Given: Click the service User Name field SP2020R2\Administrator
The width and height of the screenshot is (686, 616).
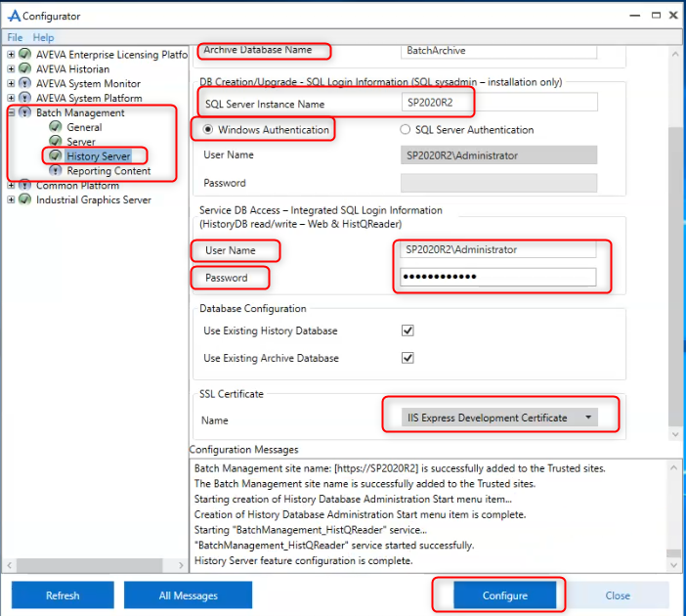Looking at the screenshot, I should point(497,249).
